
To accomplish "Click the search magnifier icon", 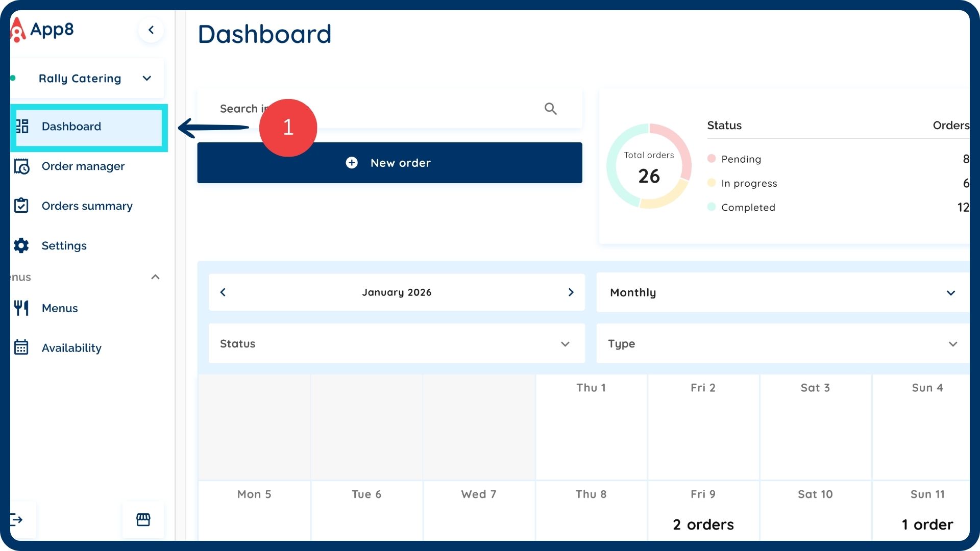I will [x=550, y=109].
